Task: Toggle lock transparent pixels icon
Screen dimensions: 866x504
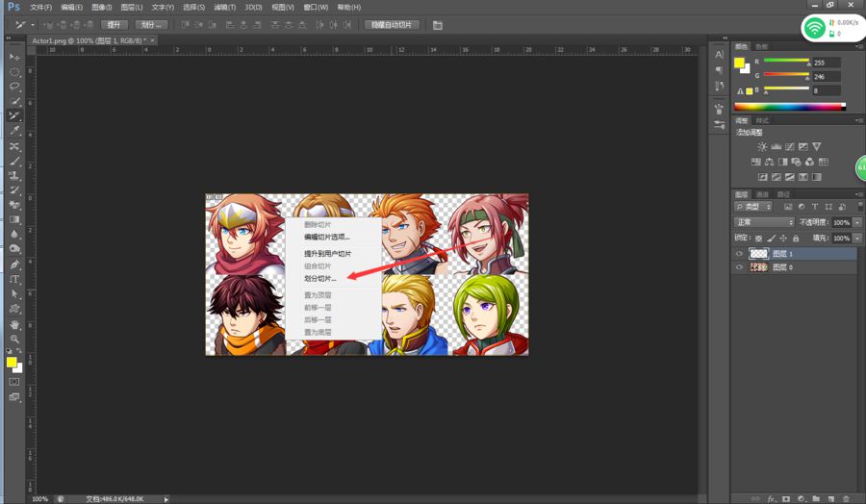Action: (x=758, y=239)
